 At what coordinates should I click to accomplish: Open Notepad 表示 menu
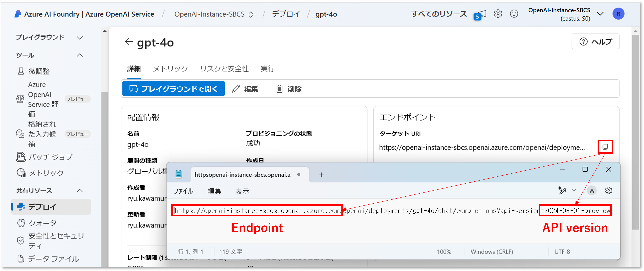click(x=242, y=191)
